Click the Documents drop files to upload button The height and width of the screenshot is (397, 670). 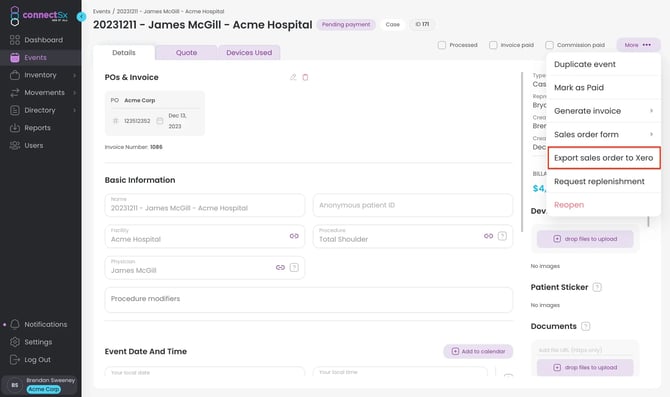click(585, 368)
